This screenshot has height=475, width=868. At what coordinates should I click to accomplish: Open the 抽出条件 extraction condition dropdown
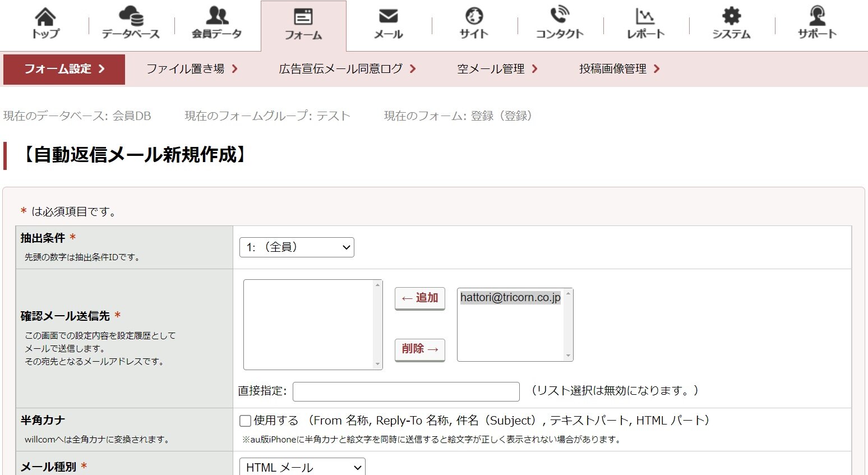296,247
